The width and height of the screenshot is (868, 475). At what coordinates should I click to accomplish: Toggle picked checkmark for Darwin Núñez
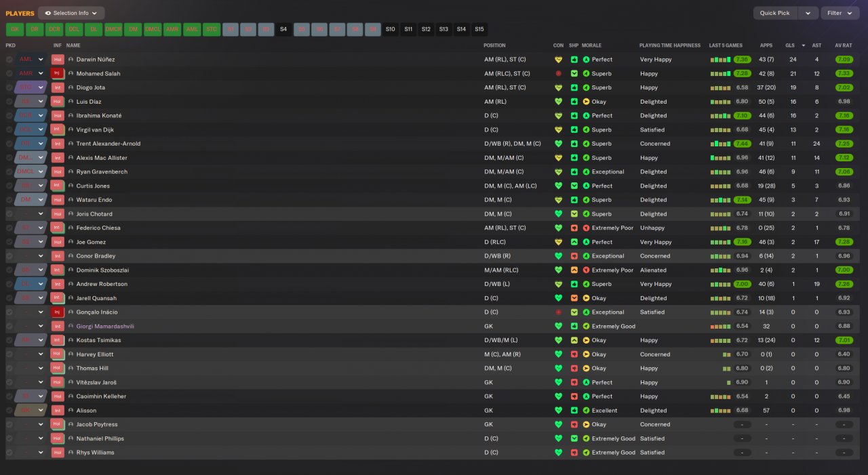pos(9,60)
